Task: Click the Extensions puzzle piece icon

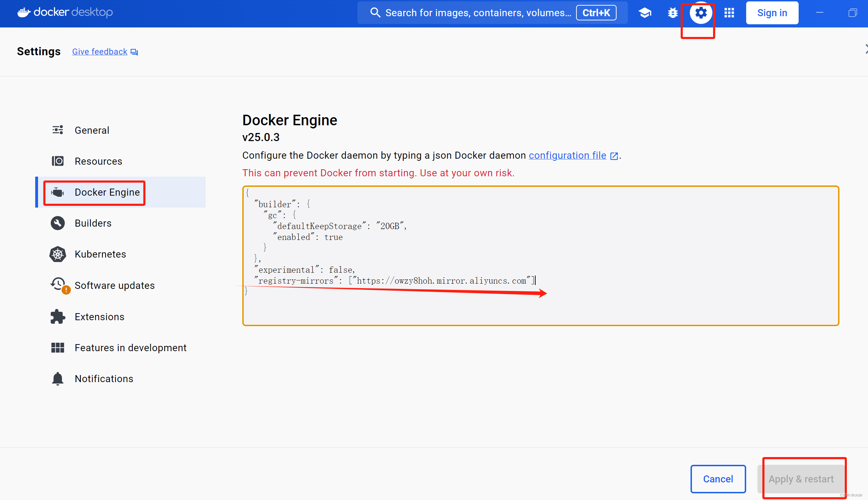Action: point(58,317)
